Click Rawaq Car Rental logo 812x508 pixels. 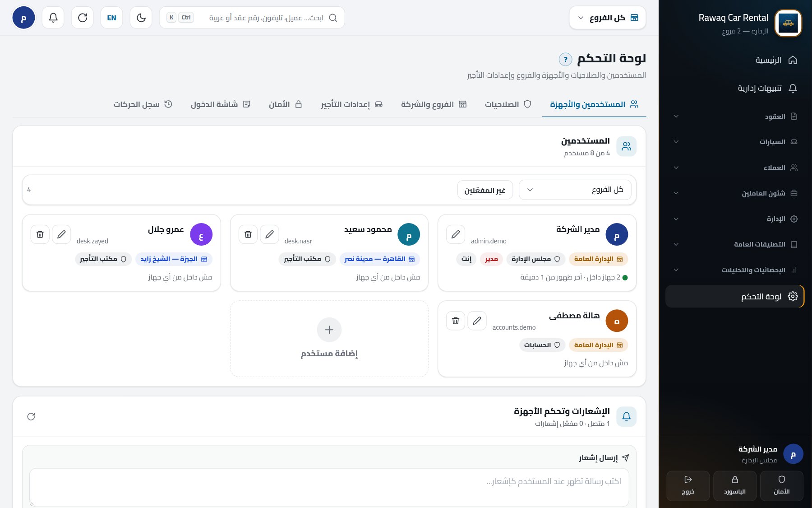(x=788, y=23)
